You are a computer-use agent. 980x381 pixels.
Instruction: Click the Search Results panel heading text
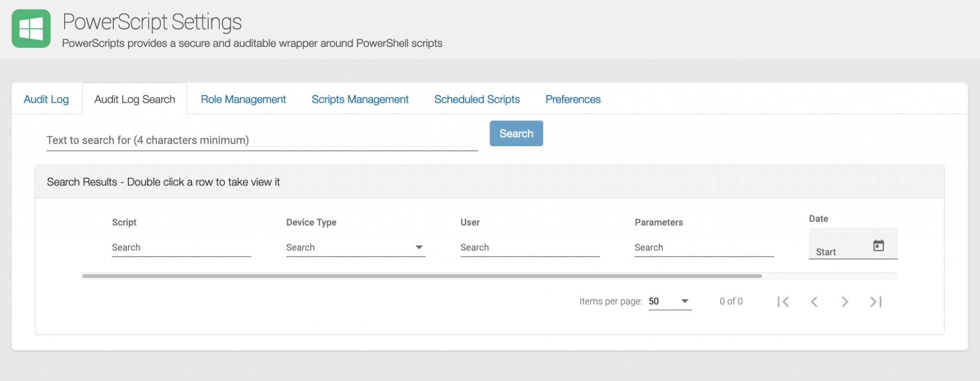(x=163, y=182)
